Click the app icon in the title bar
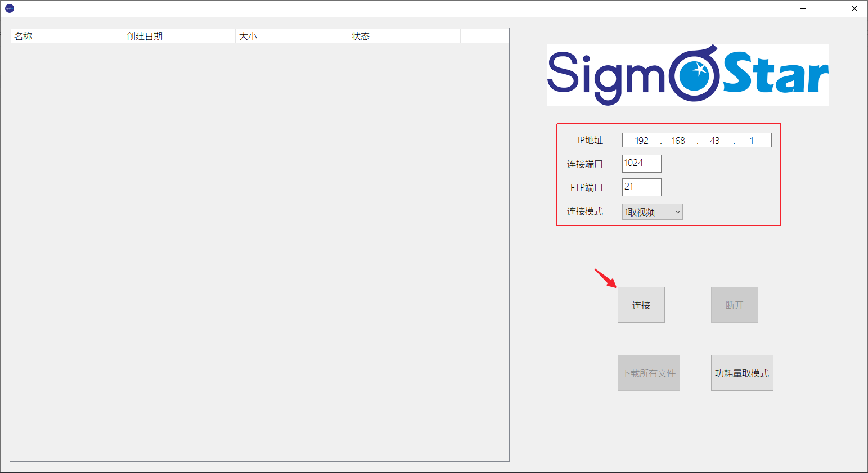 click(x=9, y=8)
